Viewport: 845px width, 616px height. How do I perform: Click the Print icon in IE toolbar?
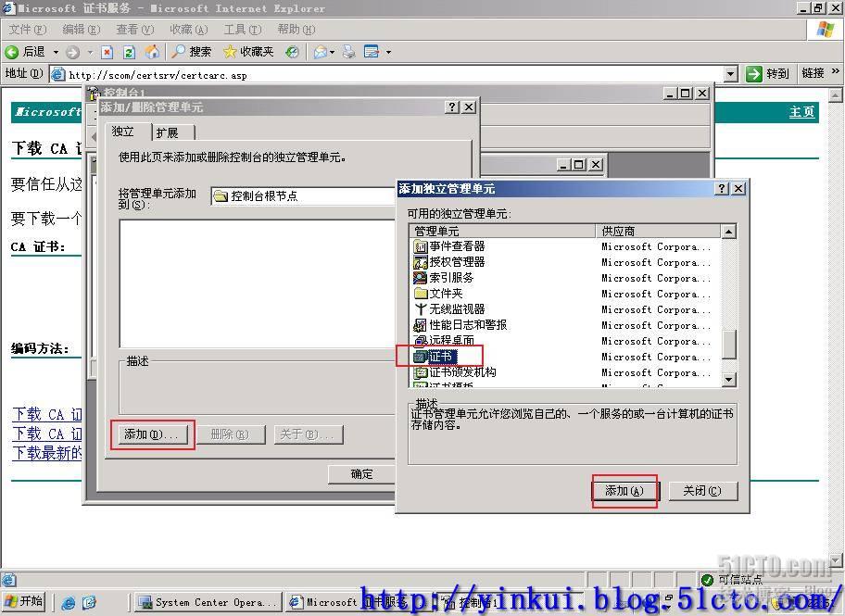click(349, 52)
